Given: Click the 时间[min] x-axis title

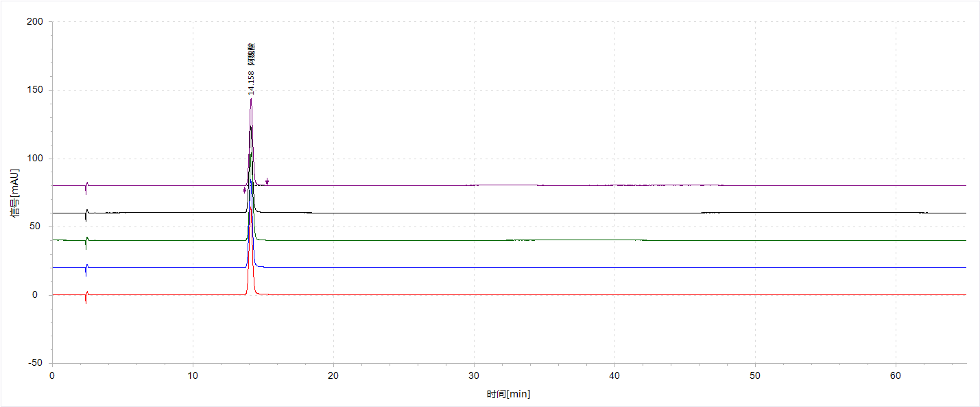Looking at the screenshot, I should [508, 394].
